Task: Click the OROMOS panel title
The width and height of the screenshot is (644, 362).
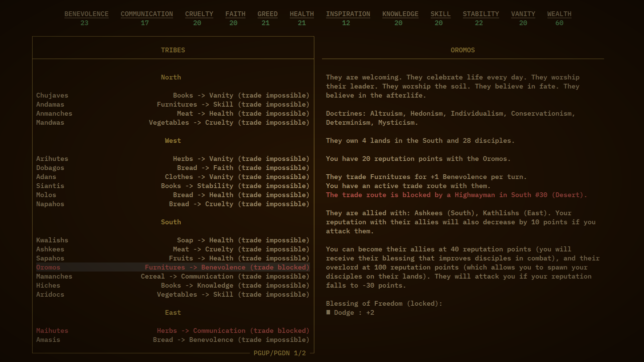Action: point(463,50)
